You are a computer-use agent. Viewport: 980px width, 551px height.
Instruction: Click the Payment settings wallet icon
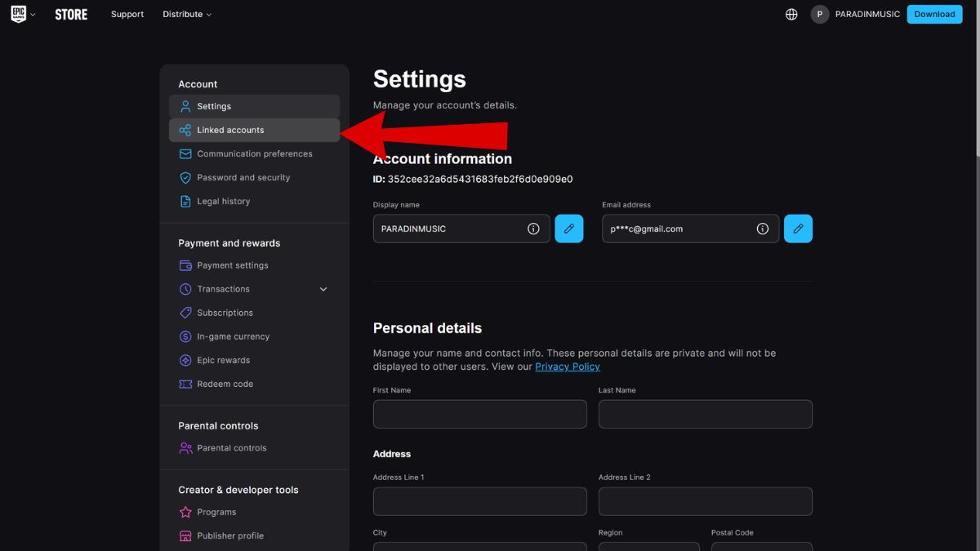(x=185, y=265)
